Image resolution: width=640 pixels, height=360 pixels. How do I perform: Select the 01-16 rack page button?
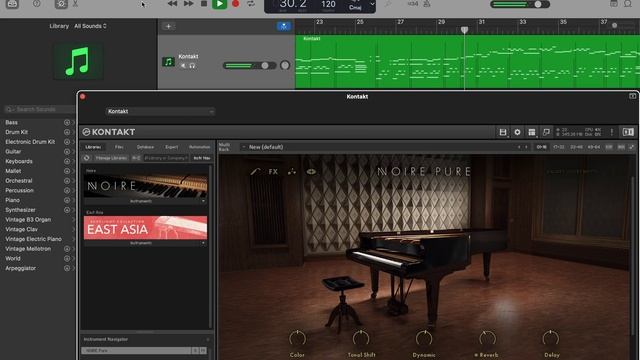click(x=541, y=147)
